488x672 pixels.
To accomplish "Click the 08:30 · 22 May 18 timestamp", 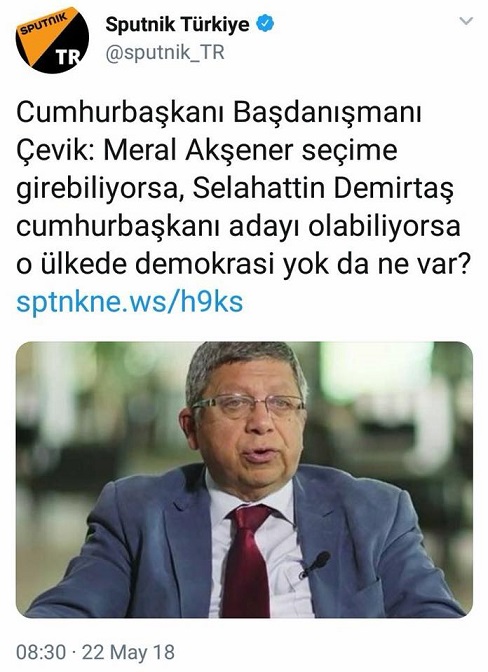I will (x=96, y=652).
